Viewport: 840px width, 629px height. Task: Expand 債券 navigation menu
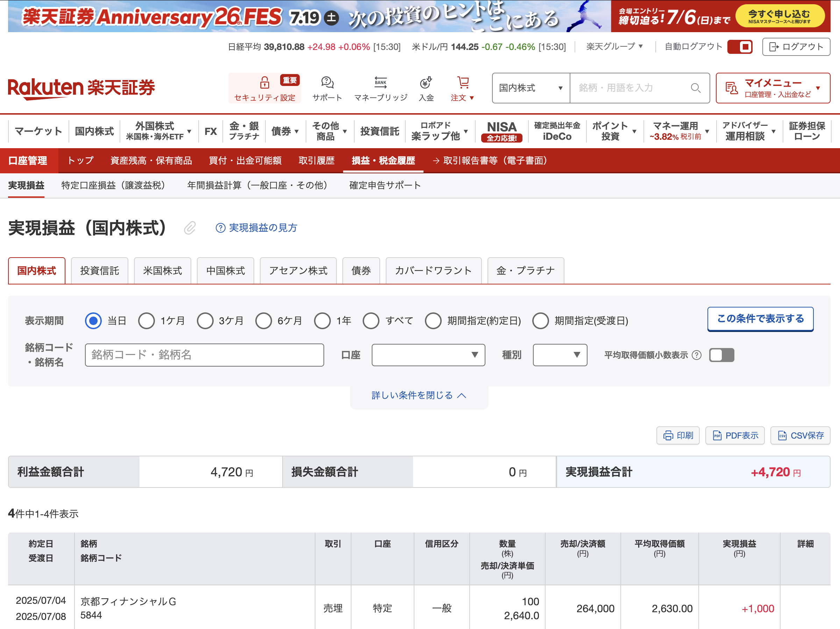click(x=285, y=131)
